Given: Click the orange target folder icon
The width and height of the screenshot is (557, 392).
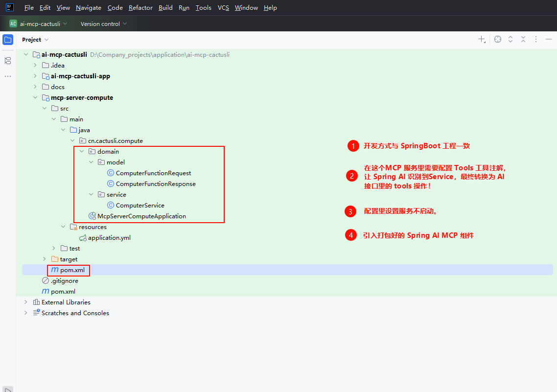Looking at the screenshot, I should coord(55,259).
